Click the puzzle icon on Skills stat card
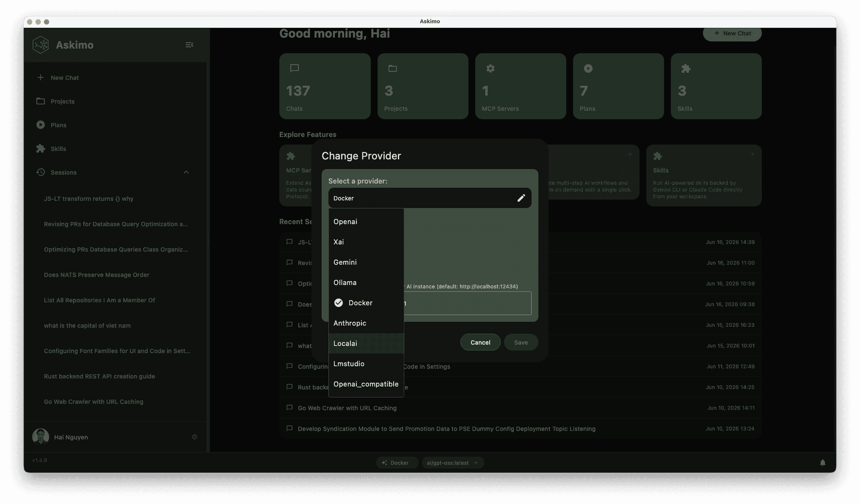Screen dimensions: 860x504 [x=686, y=68]
